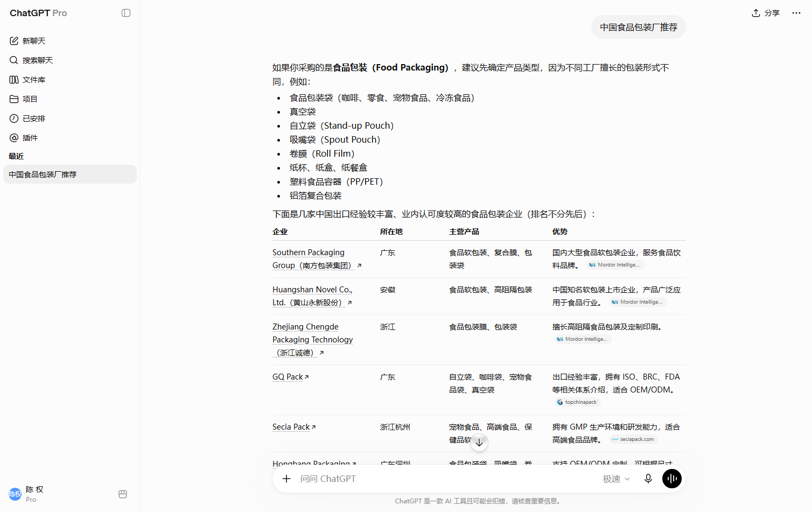Open Scheduled (已安排) in sidebar
812x512 pixels.
[x=70, y=118]
